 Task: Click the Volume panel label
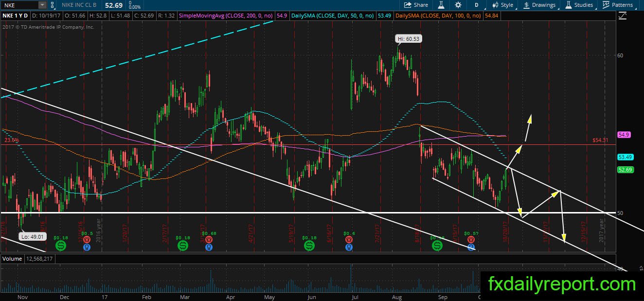(12, 259)
